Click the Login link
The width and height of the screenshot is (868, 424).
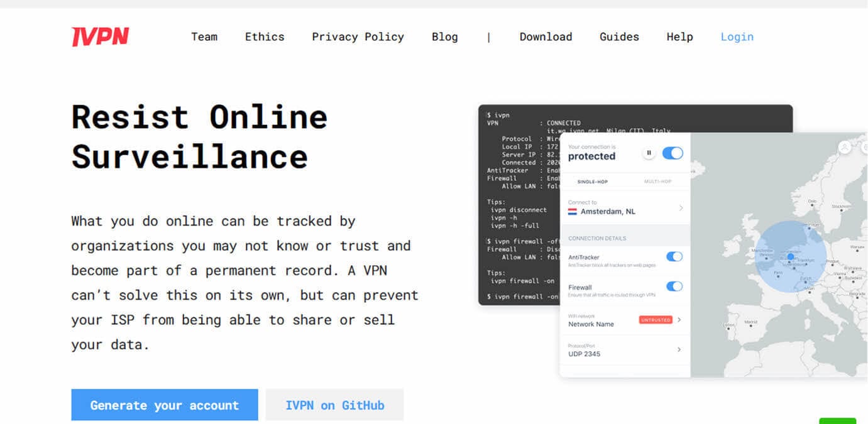click(x=737, y=37)
